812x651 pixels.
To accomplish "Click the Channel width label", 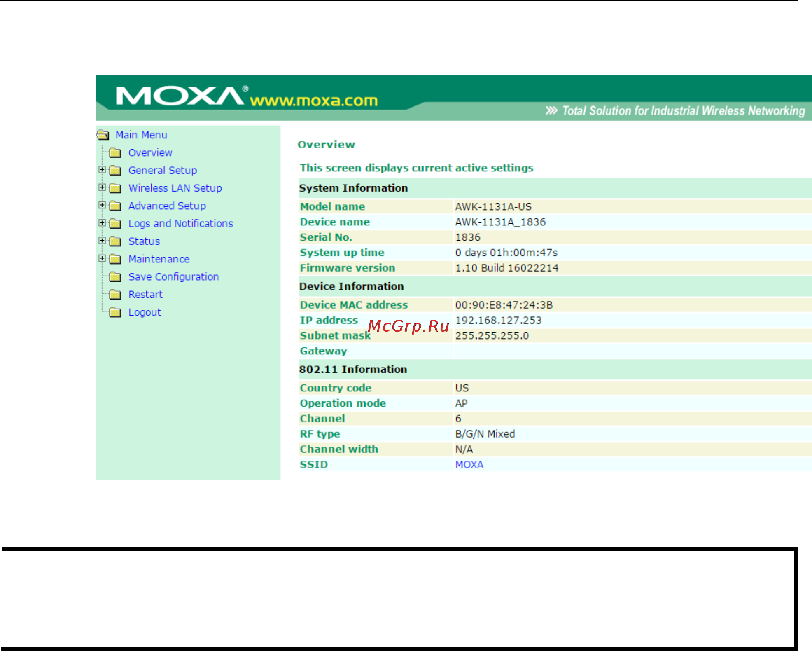I will [339, 449].
